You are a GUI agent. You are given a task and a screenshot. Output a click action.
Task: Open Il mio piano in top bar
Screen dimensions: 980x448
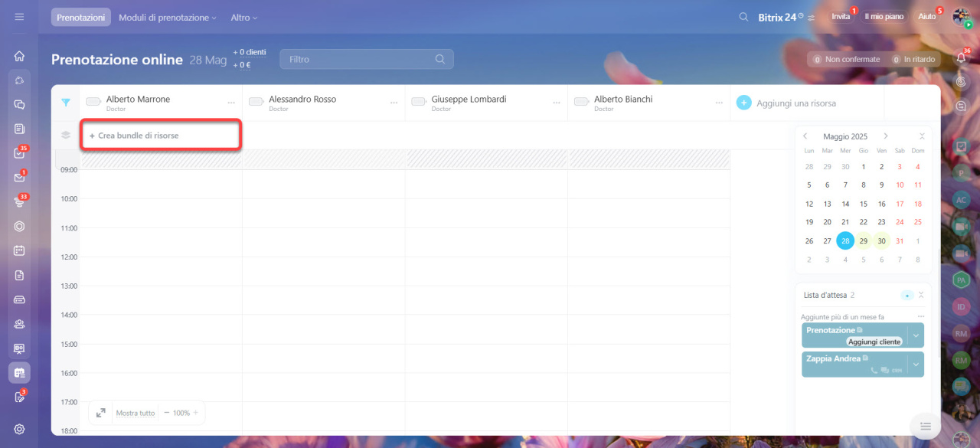tap(884, 16)
